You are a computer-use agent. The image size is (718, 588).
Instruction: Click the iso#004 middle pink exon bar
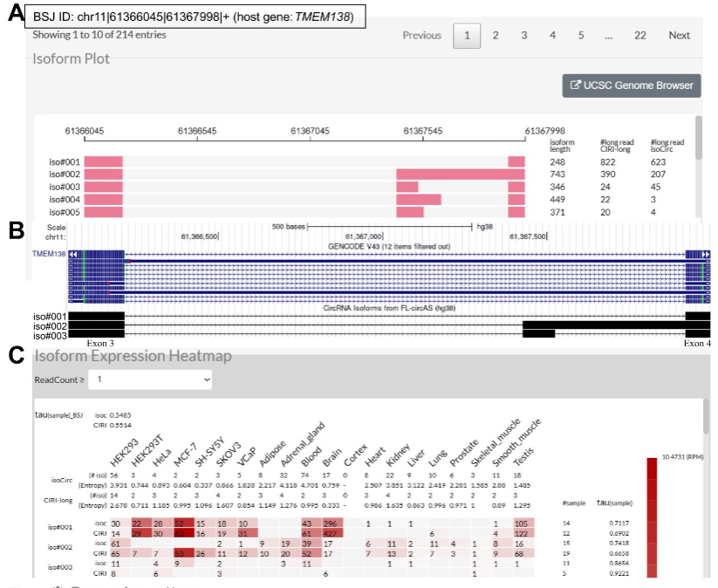pos(419,199)
